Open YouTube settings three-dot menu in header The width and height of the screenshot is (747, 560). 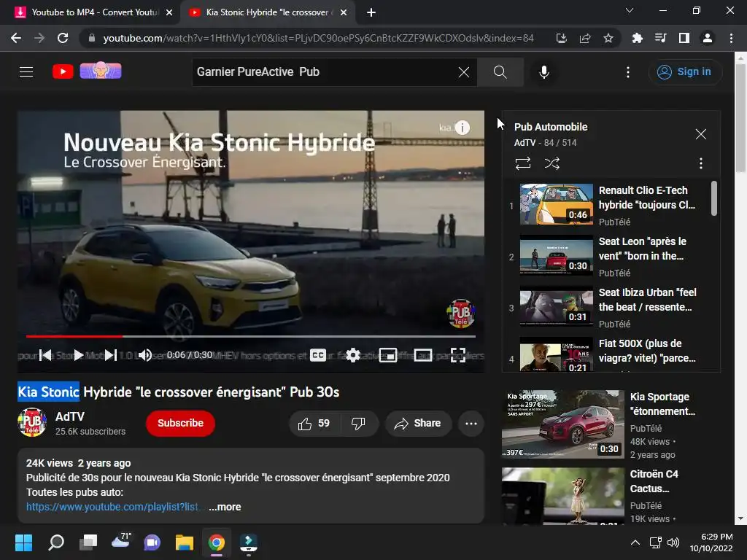(x=628, y=72)
